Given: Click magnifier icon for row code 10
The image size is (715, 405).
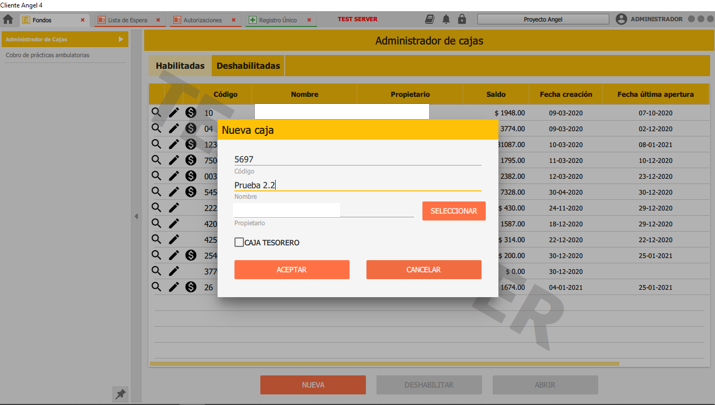Looking at the screenshot, I should tap(156, 113).
